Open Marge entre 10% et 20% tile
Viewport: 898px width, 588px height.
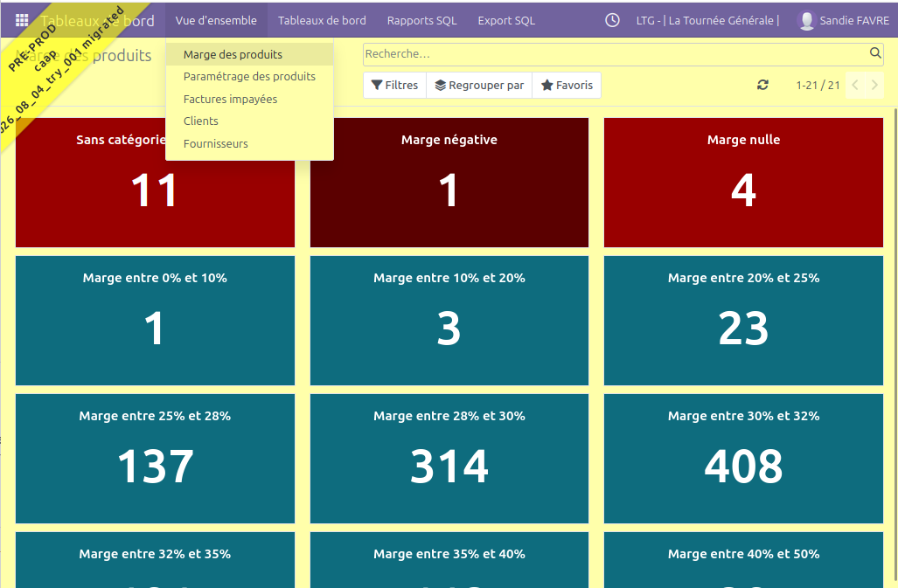449,321
